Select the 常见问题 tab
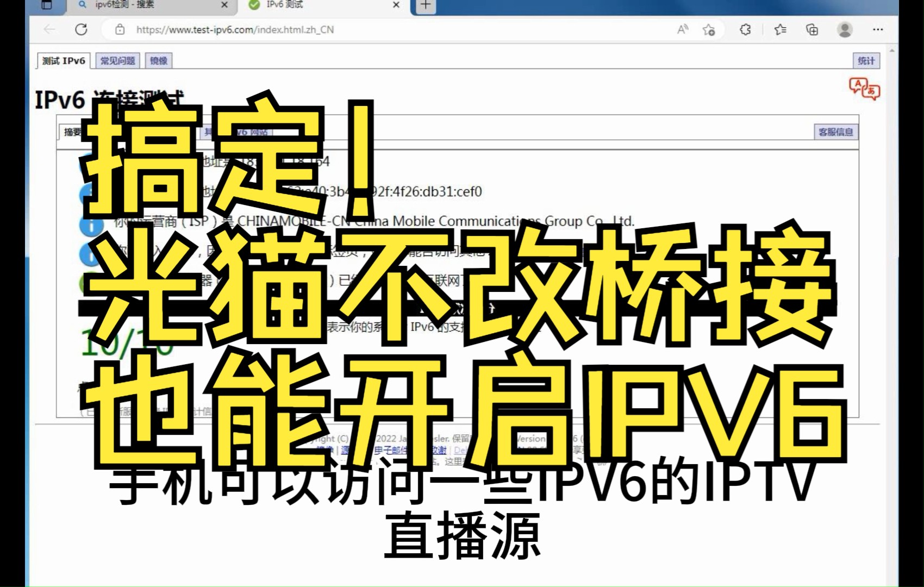This screenshot has width=924, height=587. coord(118,60)
